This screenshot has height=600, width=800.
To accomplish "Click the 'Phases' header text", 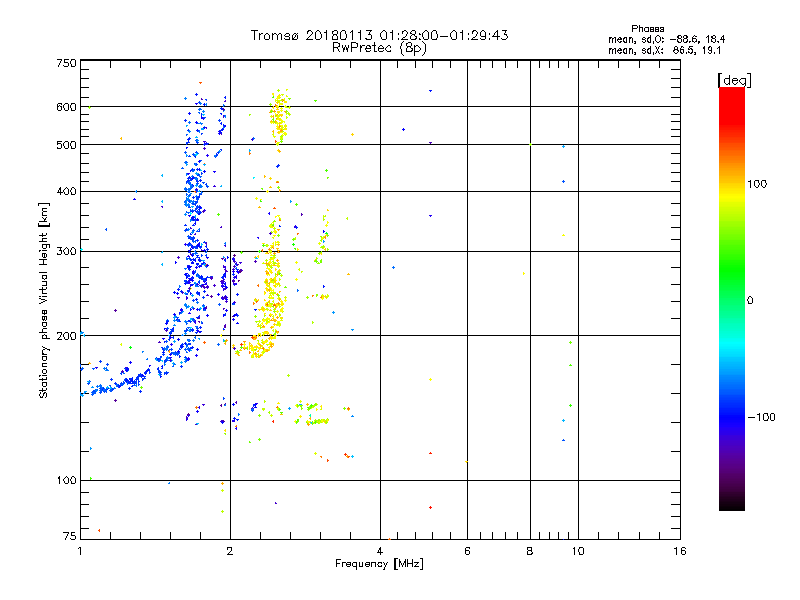I will click(647, 29).
